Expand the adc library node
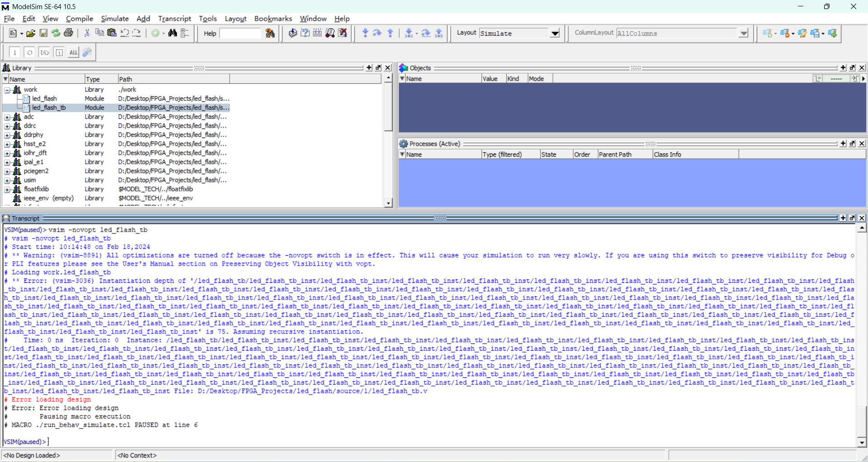Screen dimensions: 868x462 (7, 117)
